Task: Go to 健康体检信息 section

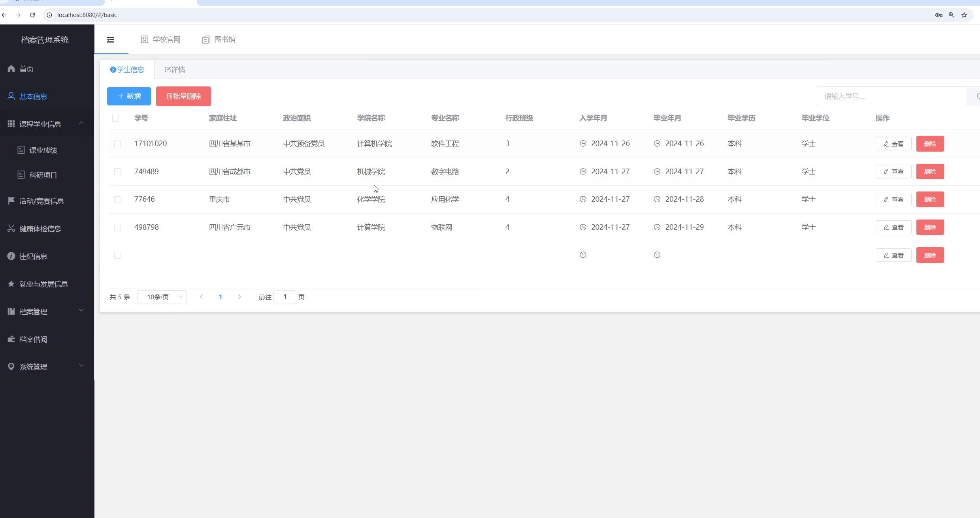Action: (40, 229)
